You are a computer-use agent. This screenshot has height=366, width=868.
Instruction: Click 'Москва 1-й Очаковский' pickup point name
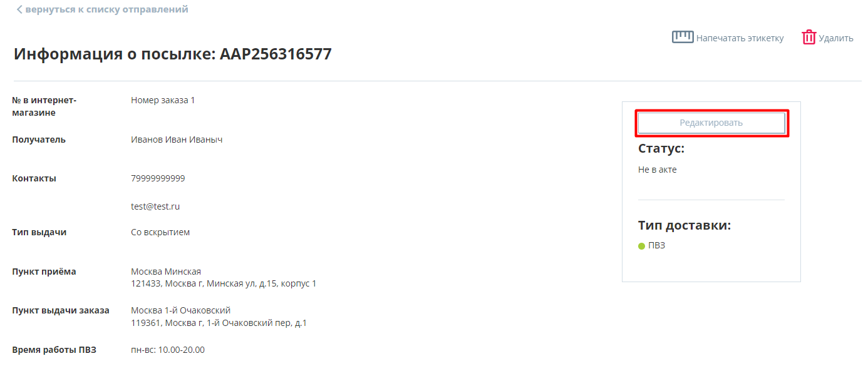(x=181, y=310)
